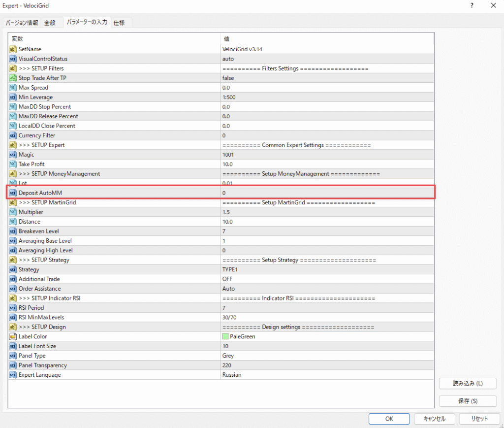Select the パラメーターの入力 tab
504x428 pixels.
87,22
